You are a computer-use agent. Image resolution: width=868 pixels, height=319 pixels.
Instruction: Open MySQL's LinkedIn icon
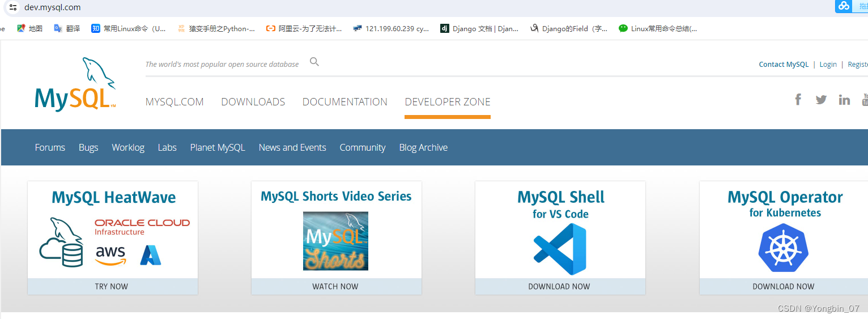point(844,100)
